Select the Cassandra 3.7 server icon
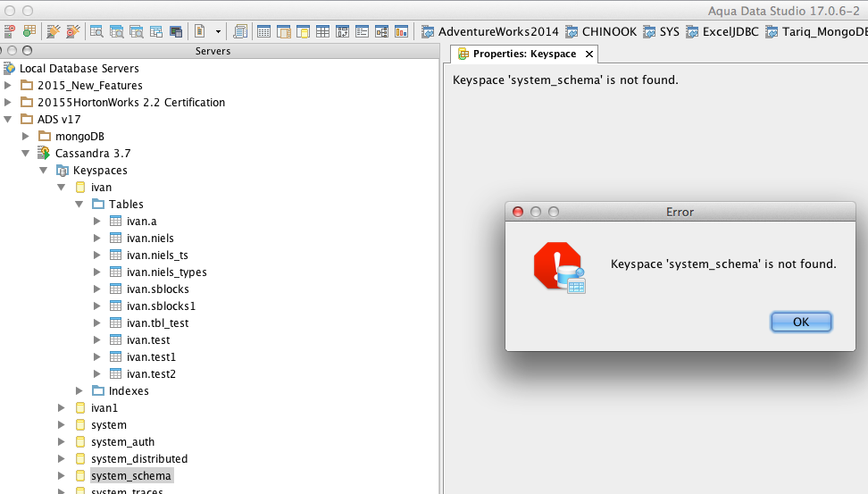Image resolution: width=868 pixels, height=494 pixels. pos(44,153)
